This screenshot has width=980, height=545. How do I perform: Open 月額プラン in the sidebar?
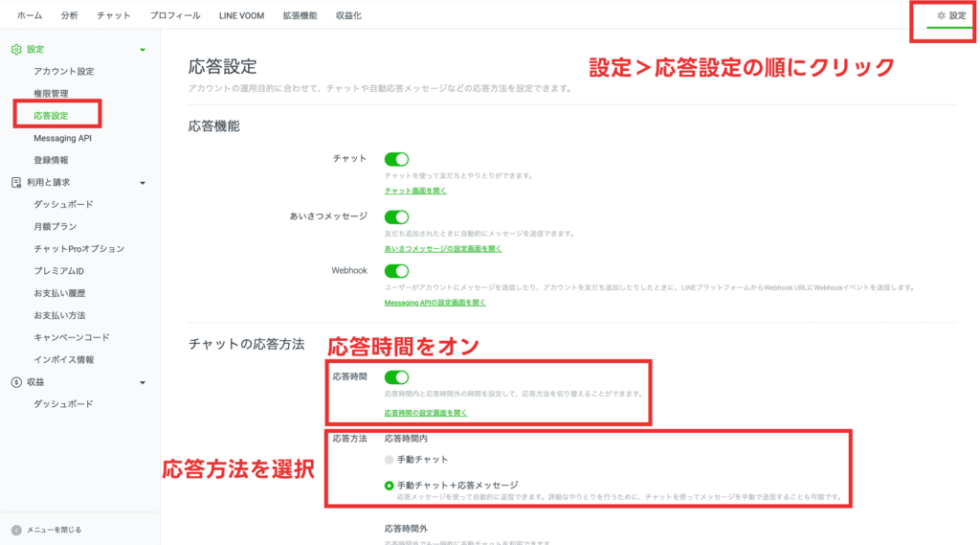pos(56,227)
